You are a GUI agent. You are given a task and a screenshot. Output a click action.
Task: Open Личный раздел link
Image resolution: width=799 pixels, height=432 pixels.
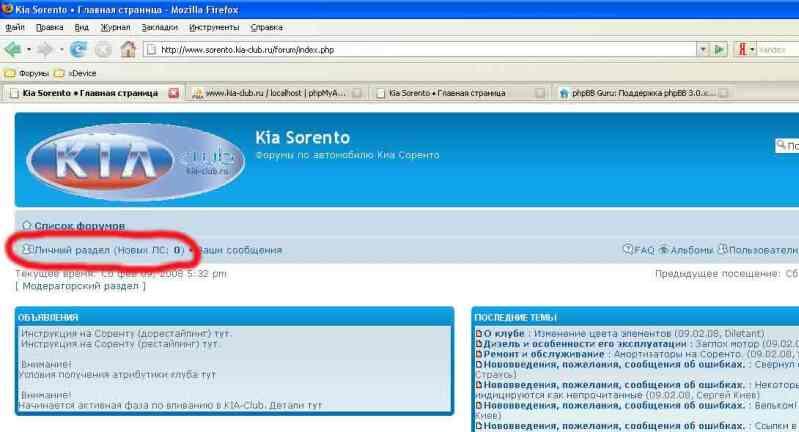coord(71,250)
